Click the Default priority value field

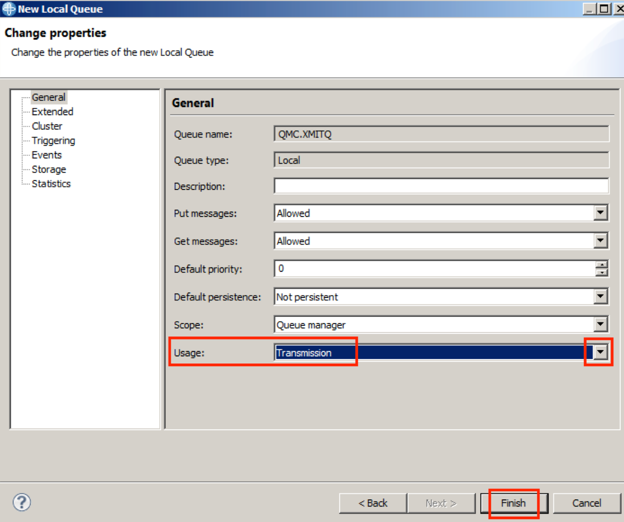[435, 269]
